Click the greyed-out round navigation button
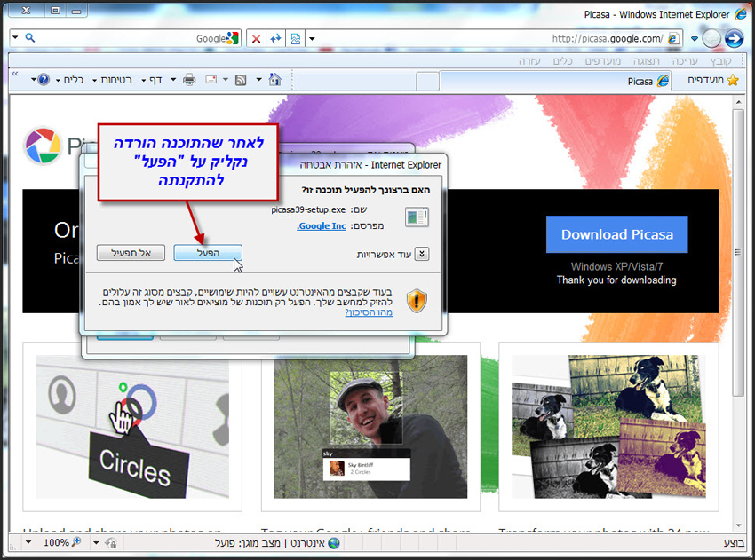Image resolution: width=755 pixels, height=560 pixels. pos(711,38)
